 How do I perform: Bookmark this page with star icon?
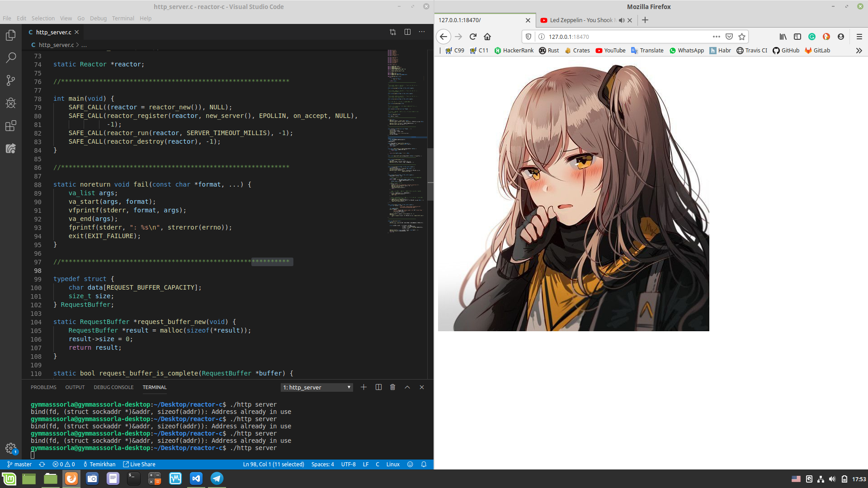point(741,37)
